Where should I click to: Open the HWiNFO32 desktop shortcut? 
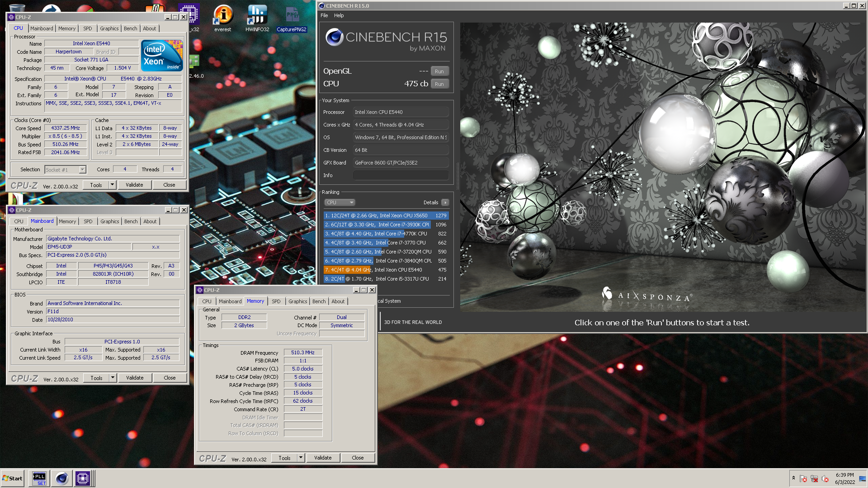click(x=257, y=19)
